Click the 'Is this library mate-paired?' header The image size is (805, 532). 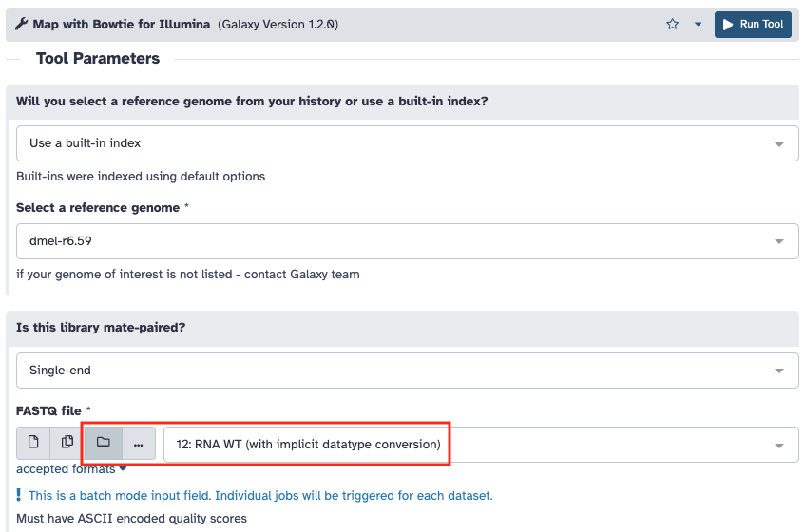tap(101, 327)
